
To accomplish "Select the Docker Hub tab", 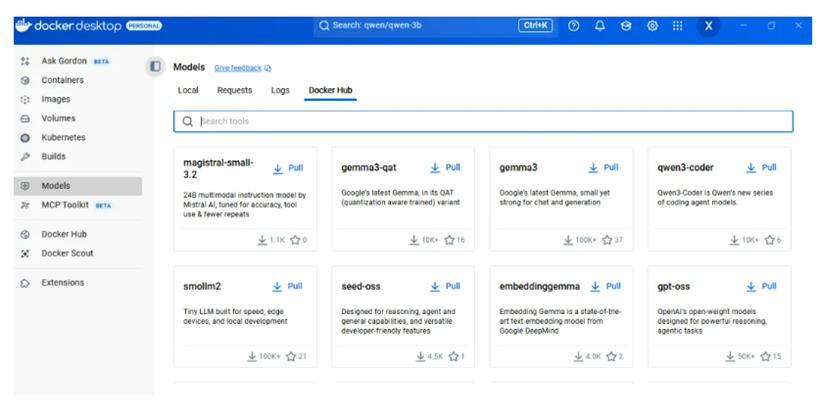I will click(x=331, y=90).
